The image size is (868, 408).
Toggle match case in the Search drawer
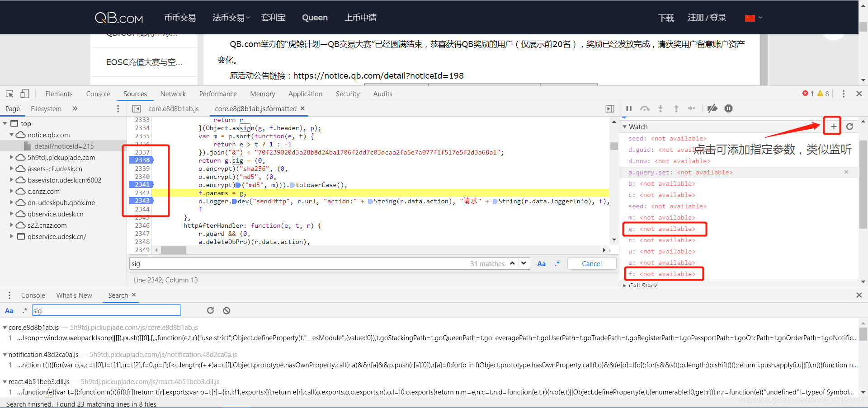[9, 311]
